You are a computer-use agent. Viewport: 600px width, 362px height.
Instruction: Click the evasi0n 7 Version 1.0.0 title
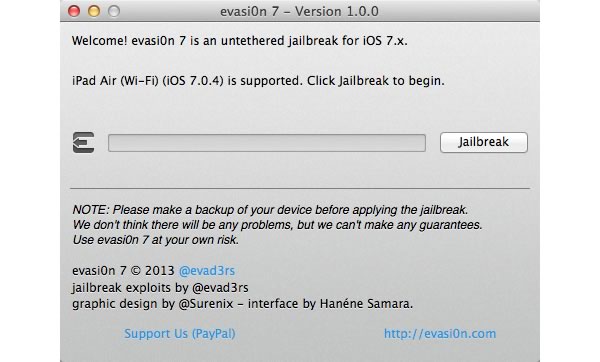click(x=299, y=11)
